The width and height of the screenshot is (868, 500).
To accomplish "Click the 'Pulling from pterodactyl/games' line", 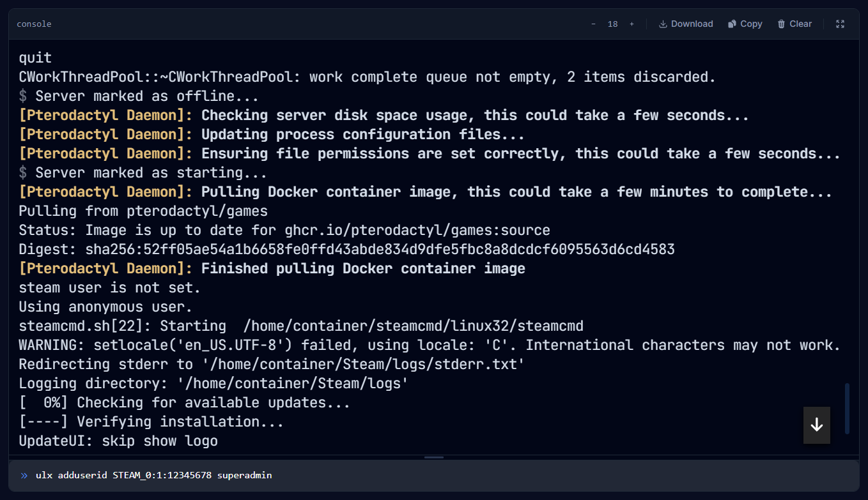I will point(143,211).
